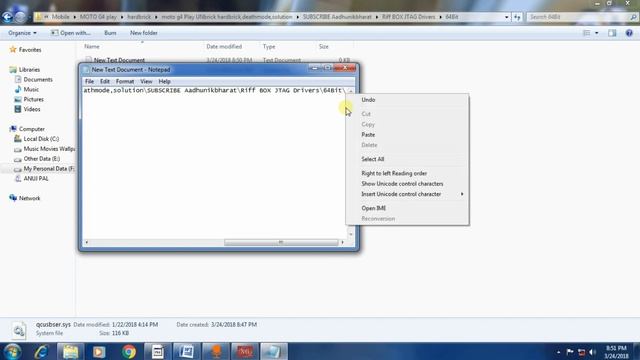Viewport: 640px width, 360px height.
Task: Click the Notepad scroll left arrow
Action: tap(87, 242)
